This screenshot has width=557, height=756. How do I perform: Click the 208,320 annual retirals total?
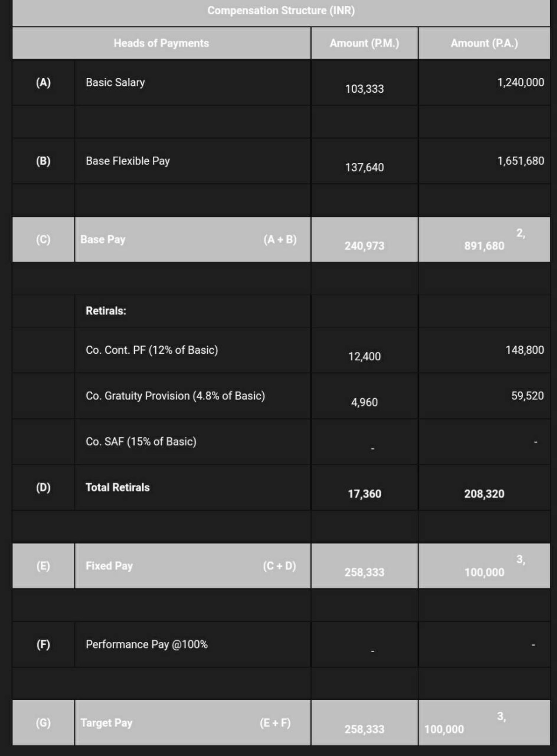[484, 494]
